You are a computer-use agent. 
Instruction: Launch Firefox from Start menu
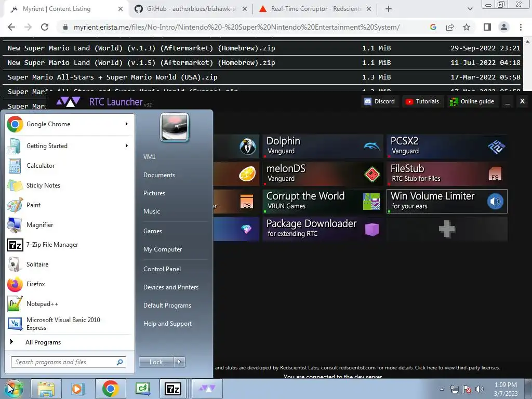tap(68, 284)
